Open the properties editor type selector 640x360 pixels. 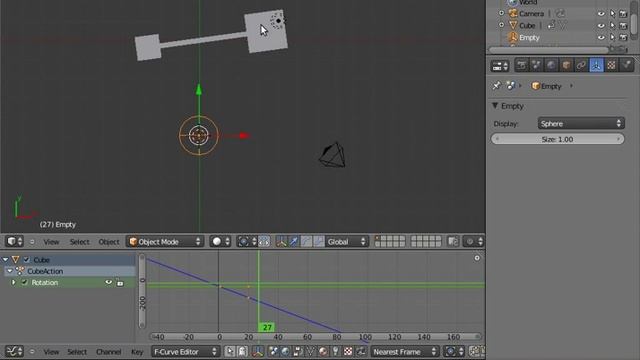(x=500, y=65)
